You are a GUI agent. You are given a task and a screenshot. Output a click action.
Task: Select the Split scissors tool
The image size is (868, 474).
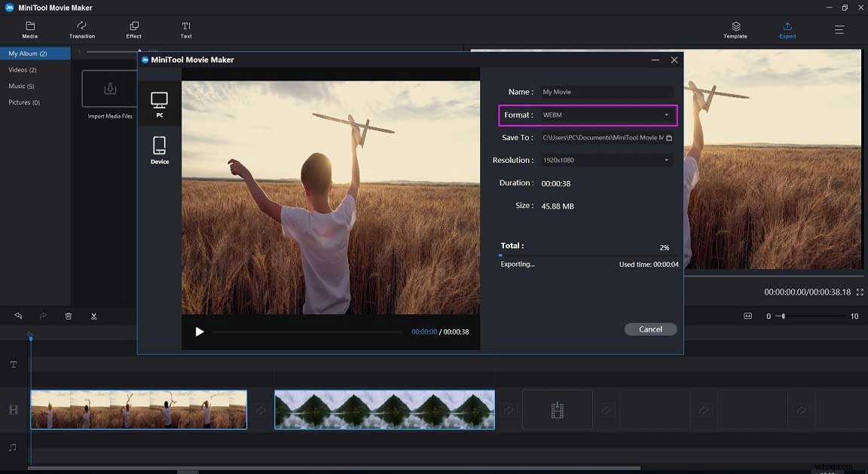tap(93, 316)
